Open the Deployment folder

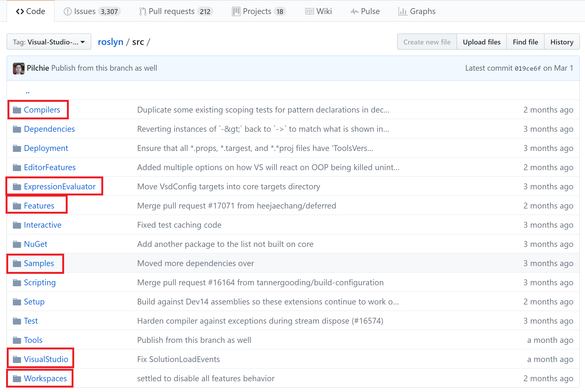click(x=46, y=148)
